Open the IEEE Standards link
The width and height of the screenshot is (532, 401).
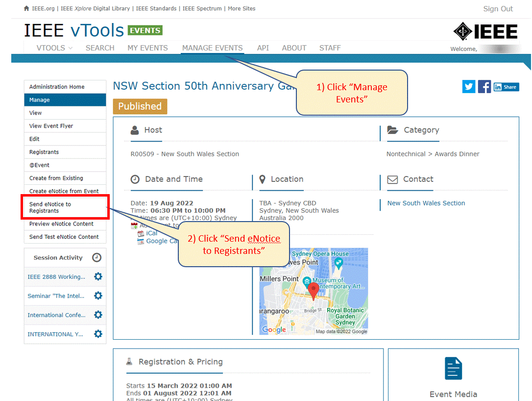tap(156, 8)
